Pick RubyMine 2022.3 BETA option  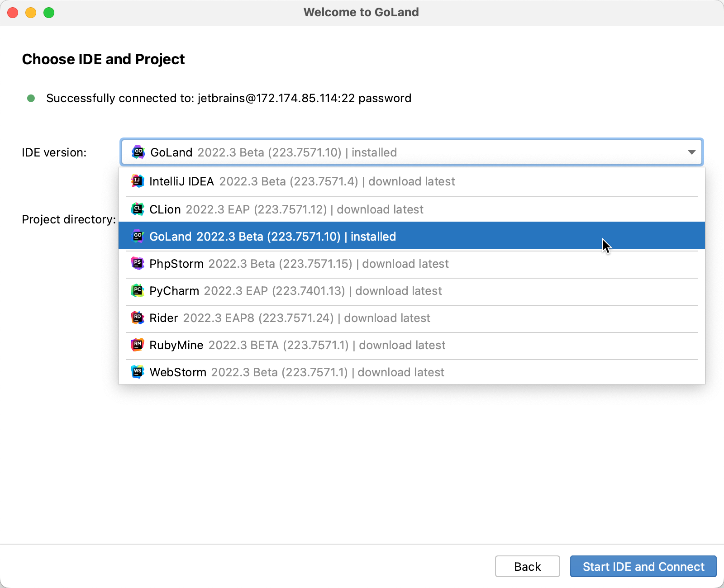(412, 345)
